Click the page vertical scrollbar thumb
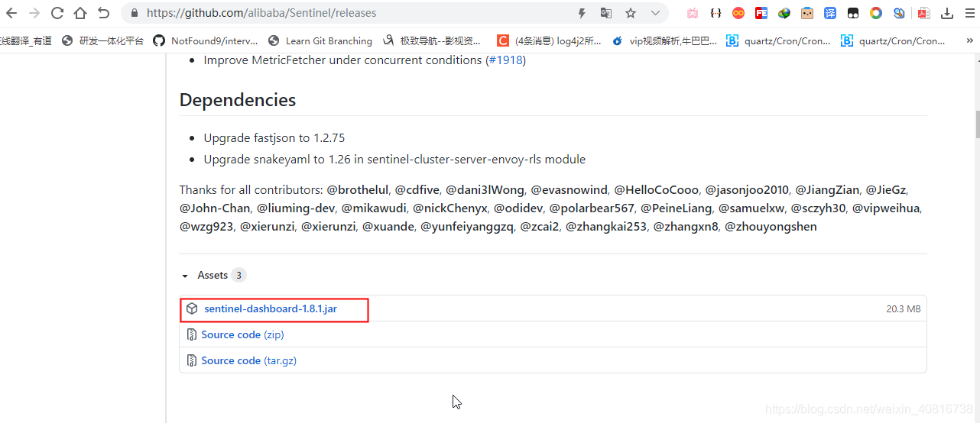 pos(977,124)
